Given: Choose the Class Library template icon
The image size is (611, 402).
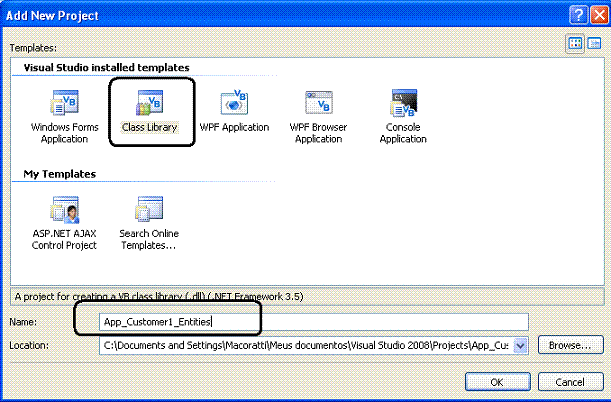Looking at the screenshot, I should 149,102.
